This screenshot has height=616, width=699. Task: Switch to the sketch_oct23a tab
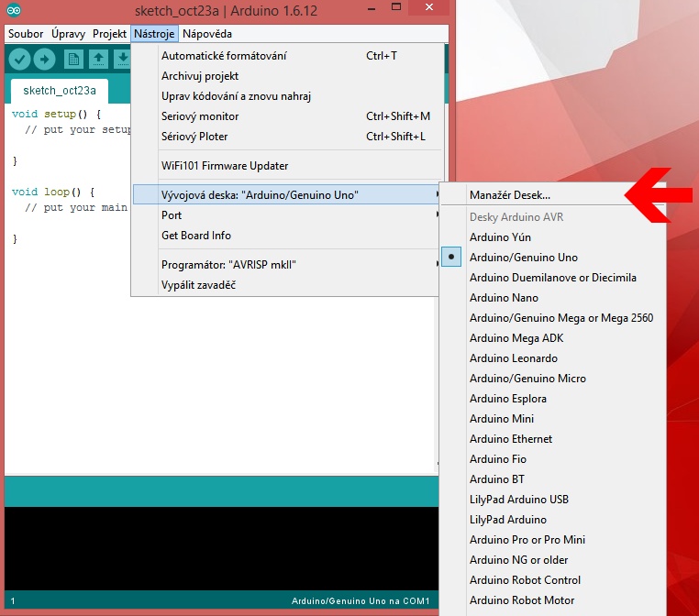pos(60,91)
